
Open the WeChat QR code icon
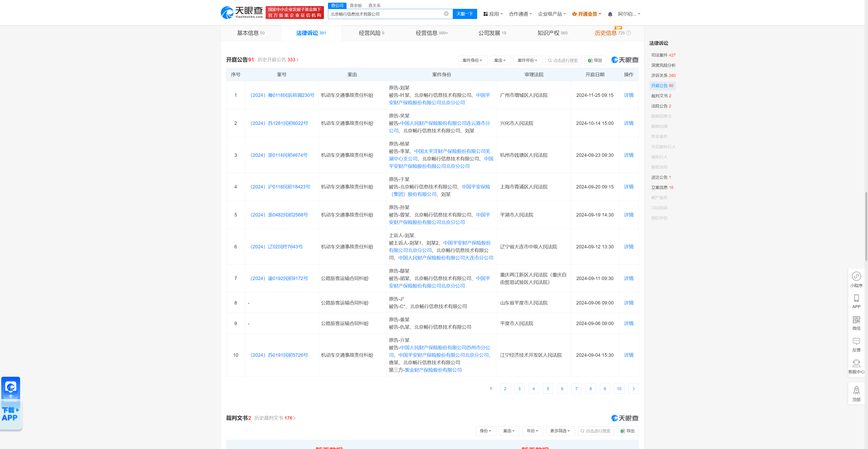click(x=856, y=323)
